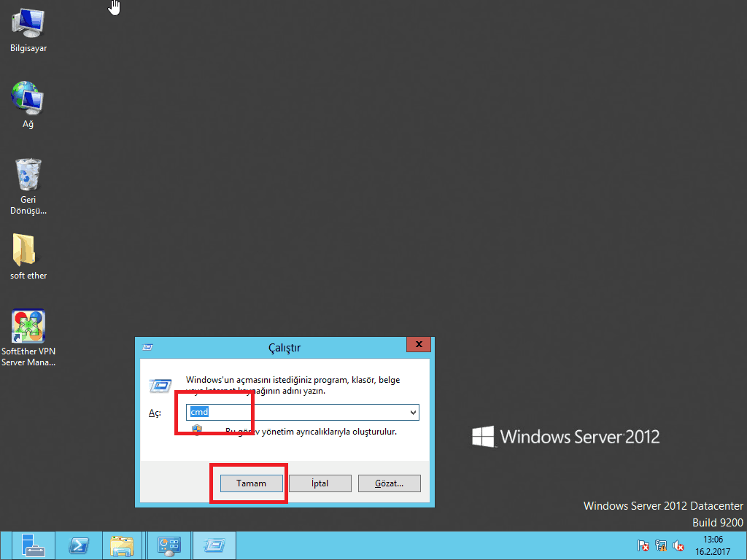Close the Çalıştır dialog
This screenshot has width=747, height=560.
pyautogui.click(x=418, y=344)
